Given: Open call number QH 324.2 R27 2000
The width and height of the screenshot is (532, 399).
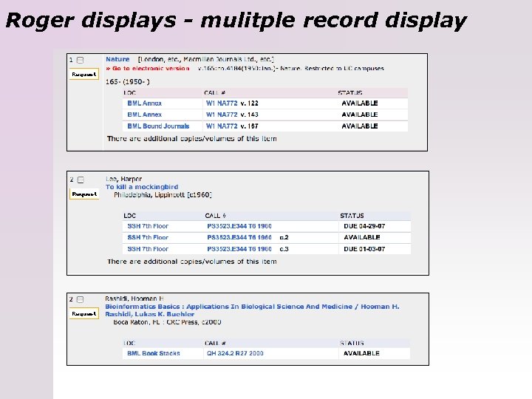Looking at the screenshot, I should (x=235, y=353).
